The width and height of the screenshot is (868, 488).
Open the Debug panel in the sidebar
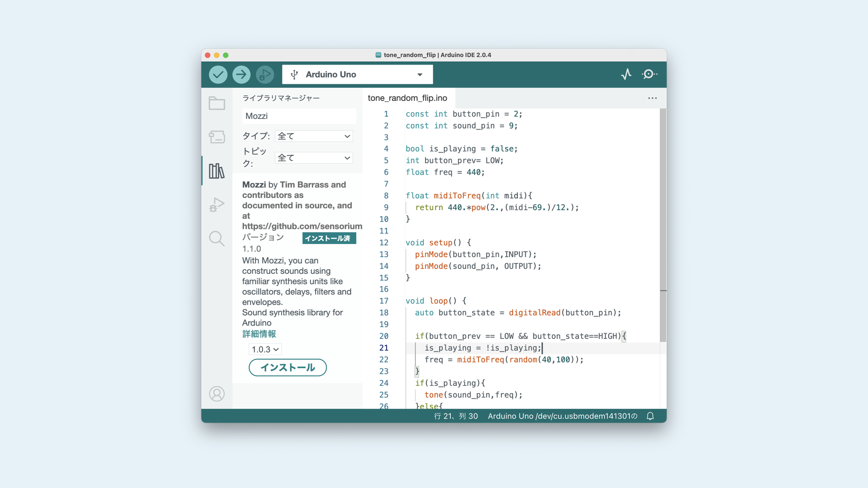tap(217, 205)
